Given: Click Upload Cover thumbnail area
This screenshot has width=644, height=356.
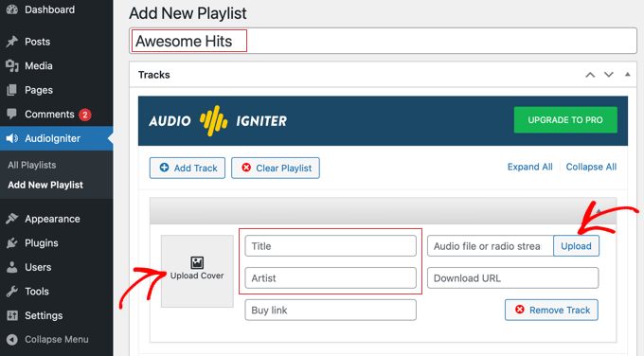Looking at the screenshot, I should [197, 271].
